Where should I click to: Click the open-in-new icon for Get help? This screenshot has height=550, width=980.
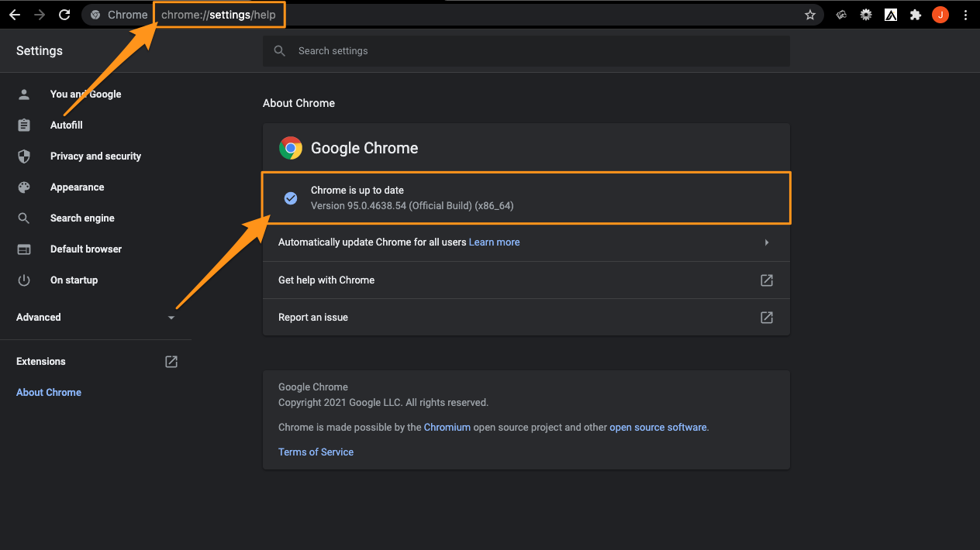click(767, 280)
